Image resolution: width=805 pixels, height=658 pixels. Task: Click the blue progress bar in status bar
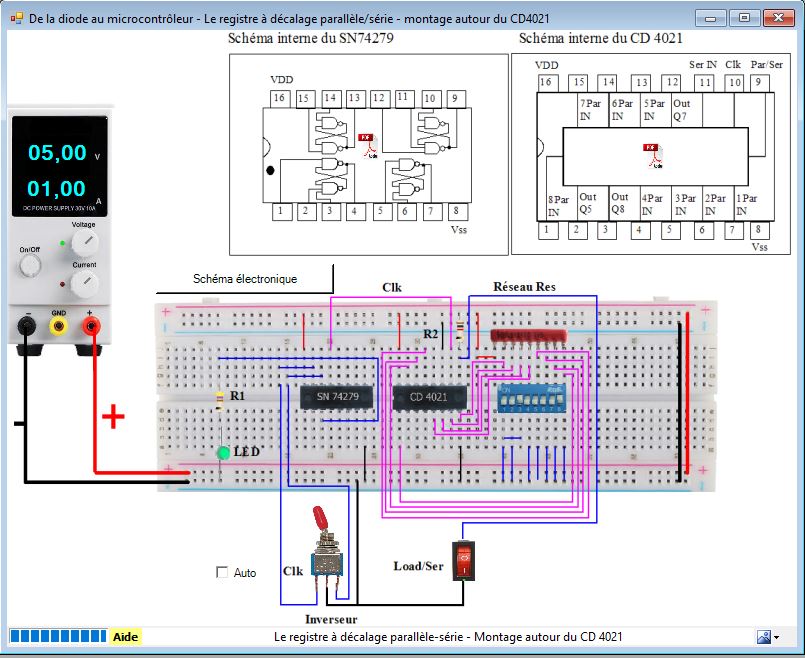pyautogui.click(x=57, y=637)
